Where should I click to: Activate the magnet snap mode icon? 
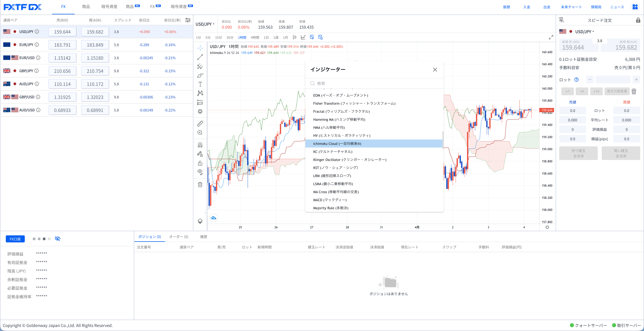pos(200,145)
